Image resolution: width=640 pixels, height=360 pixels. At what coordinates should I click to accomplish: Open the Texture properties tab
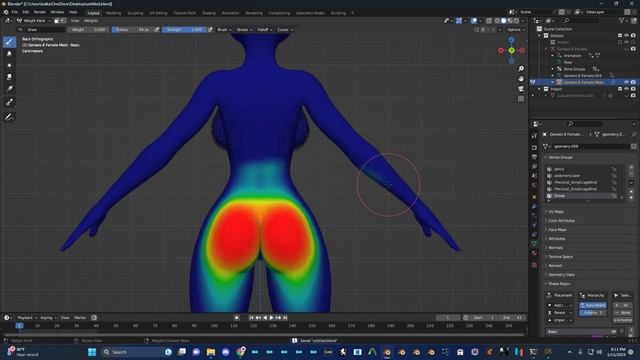[x=534, y=265]
